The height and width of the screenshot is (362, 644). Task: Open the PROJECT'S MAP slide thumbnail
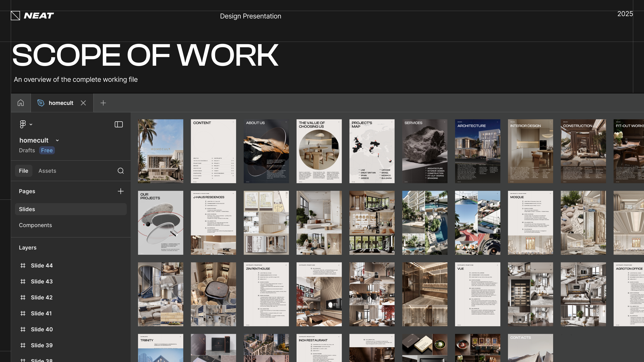(x=372, y=151)
